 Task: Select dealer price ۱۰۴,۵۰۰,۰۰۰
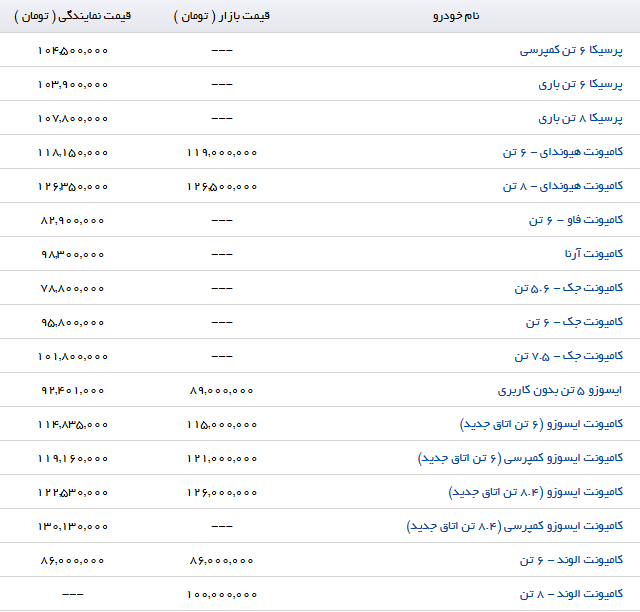pos(73,51)
